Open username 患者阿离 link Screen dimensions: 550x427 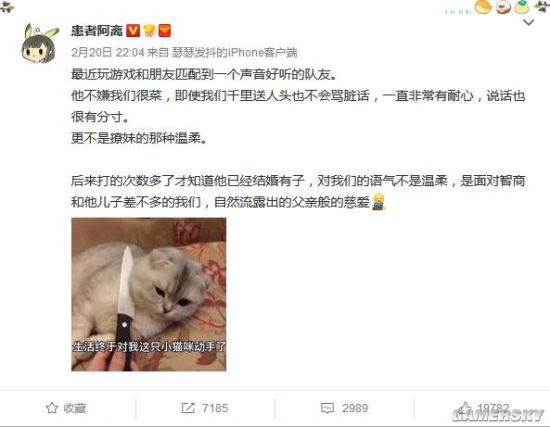97,31
